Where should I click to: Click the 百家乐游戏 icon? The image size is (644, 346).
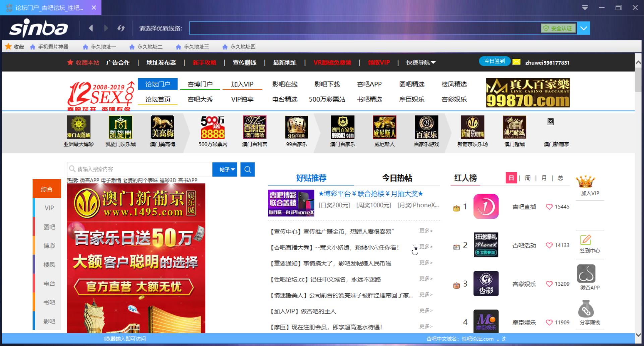tap(426, 128)
